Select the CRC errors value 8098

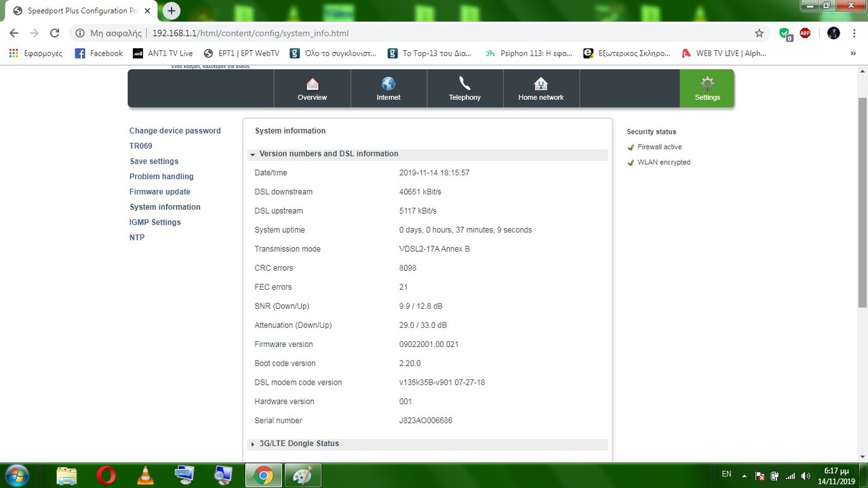pyautogui.click(x=408, y=268)
